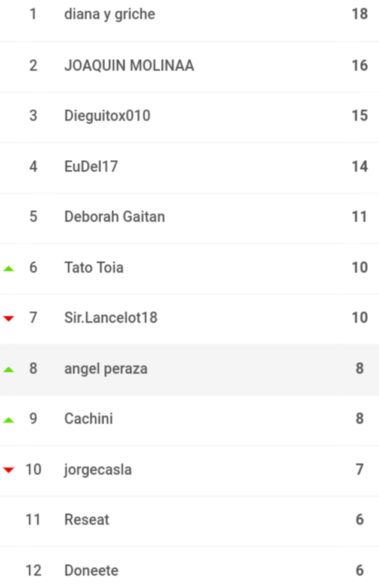
Task: Click red down arrow beside Sir.Lancelot18
Action: pyautogui.click(x=9, y=319)
